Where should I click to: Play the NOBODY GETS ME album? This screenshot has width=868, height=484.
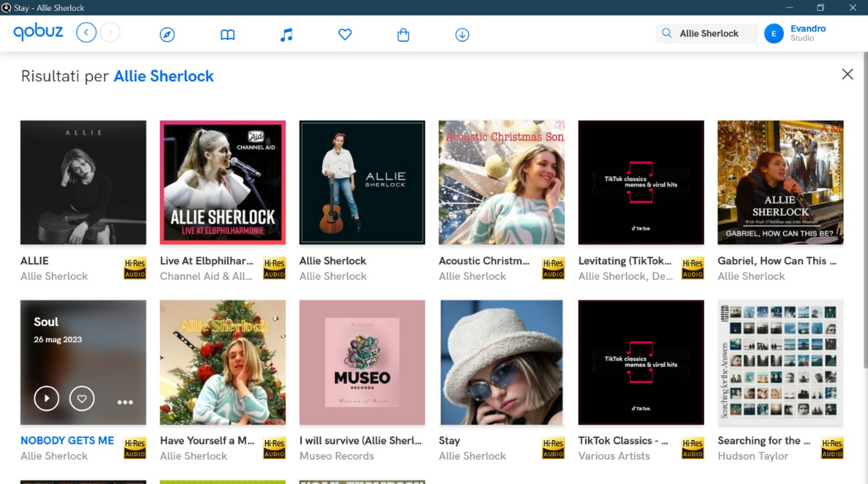pyautogui.click(x=47, y=399)
